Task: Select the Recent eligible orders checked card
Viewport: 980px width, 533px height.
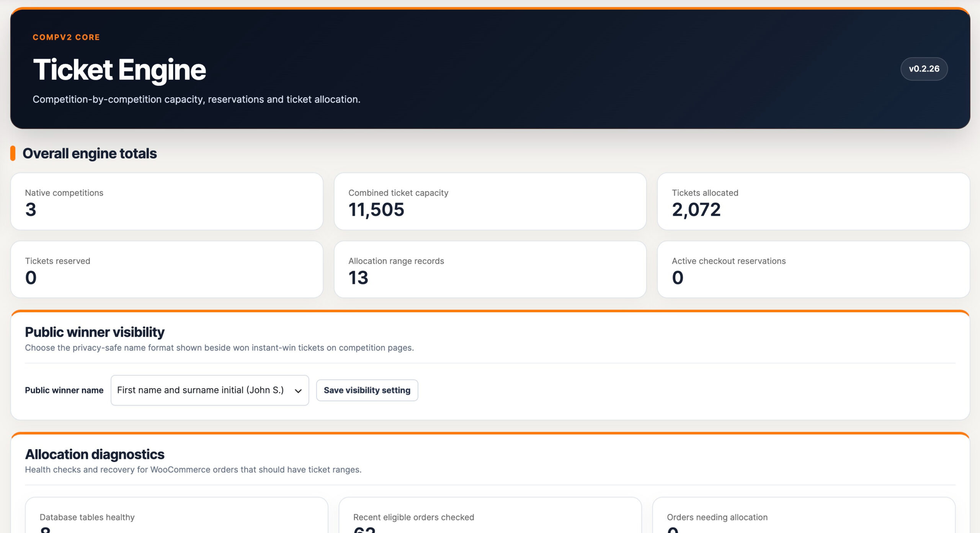Action: (490, 515)
